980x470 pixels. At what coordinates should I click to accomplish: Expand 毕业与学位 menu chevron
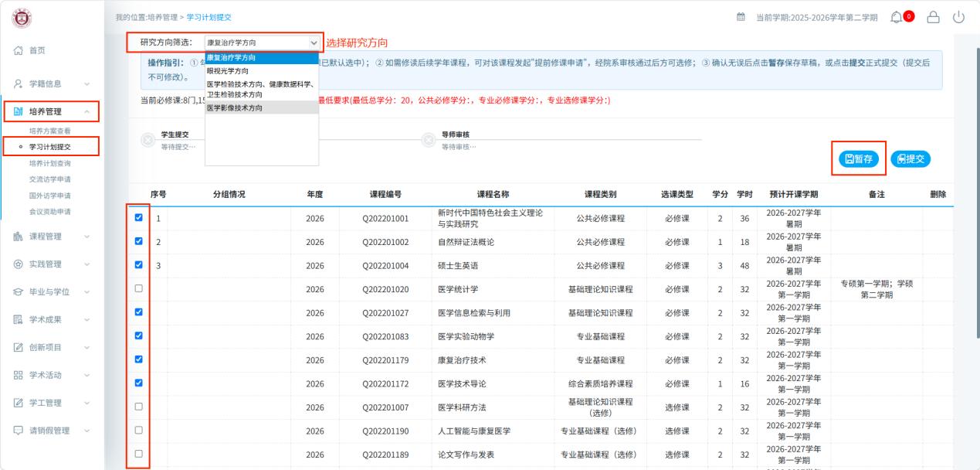tap(86, 292)
